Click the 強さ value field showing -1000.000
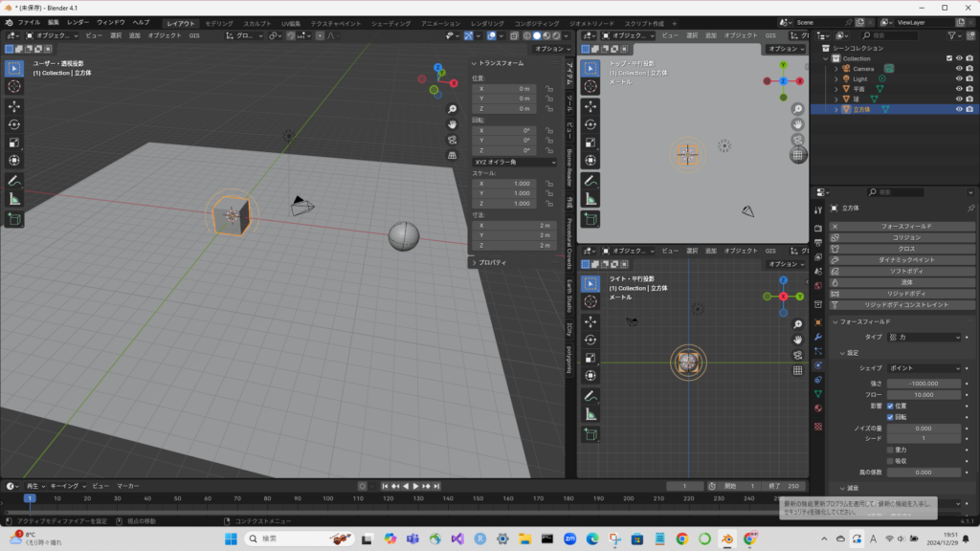Screen dimensions: 980x551 click(x=924, y=384)
